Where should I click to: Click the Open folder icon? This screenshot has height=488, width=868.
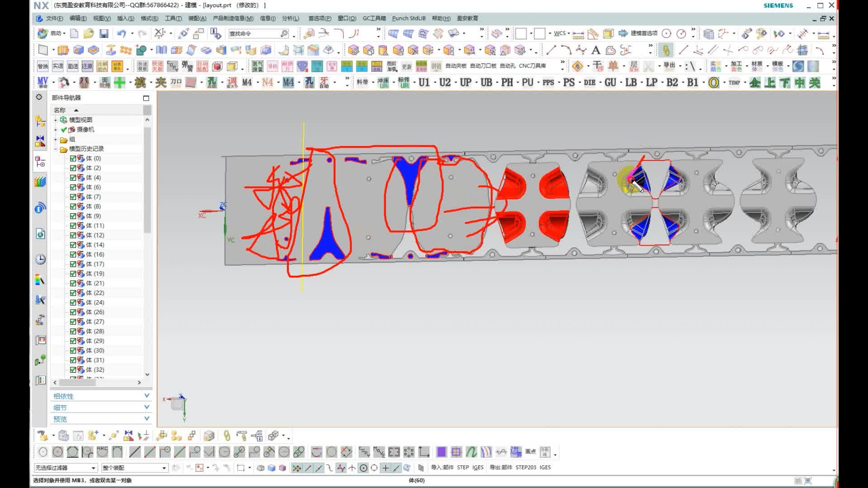(89, 33)
